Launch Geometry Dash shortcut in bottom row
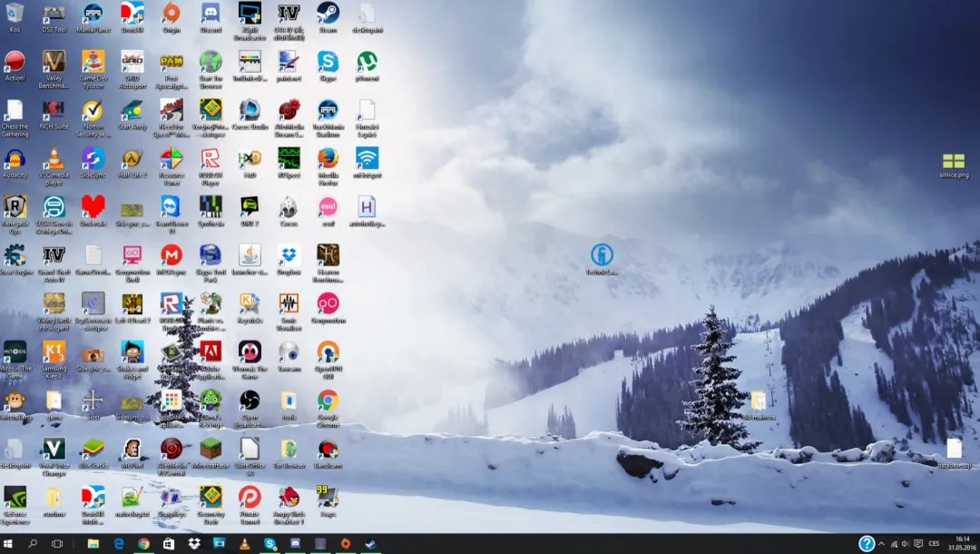980x554 pixels. (x=211, y=505)
